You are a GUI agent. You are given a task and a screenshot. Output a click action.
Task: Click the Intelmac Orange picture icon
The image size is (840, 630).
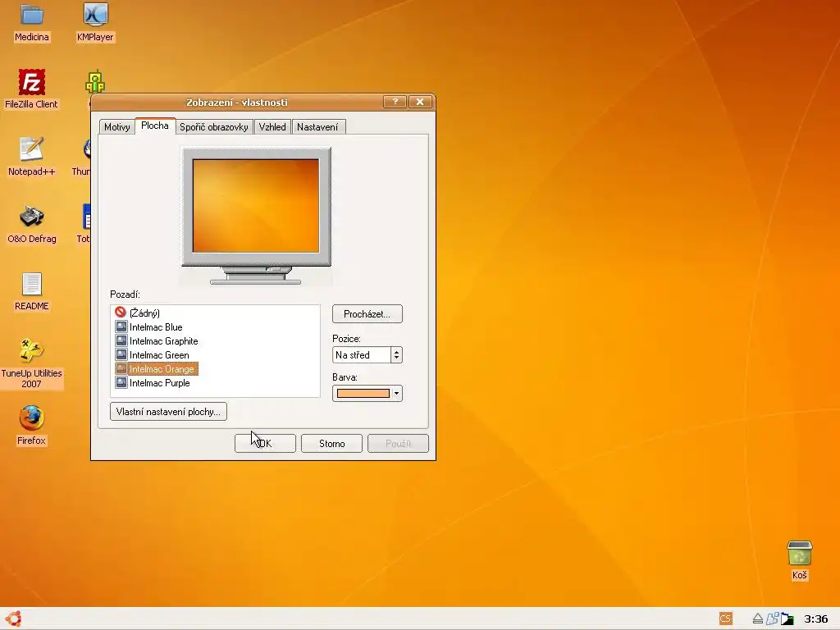point(121,368)
